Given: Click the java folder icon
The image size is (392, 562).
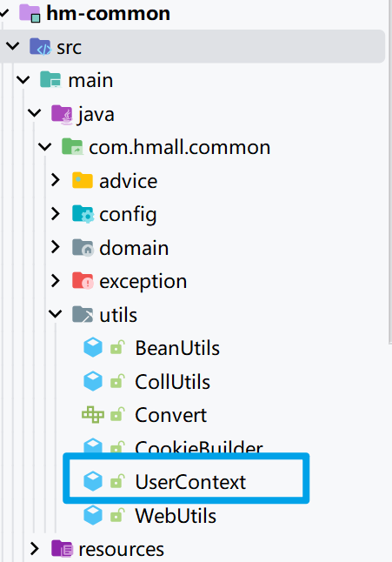Looking at the screenshot, I should pyautogui.click(x=62, y=114).
